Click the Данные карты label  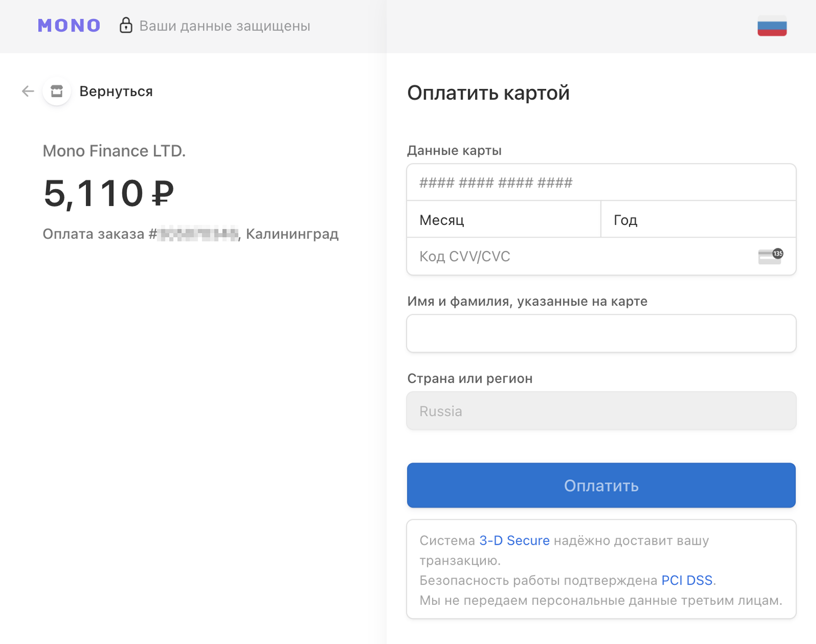(x=454, y=151)
